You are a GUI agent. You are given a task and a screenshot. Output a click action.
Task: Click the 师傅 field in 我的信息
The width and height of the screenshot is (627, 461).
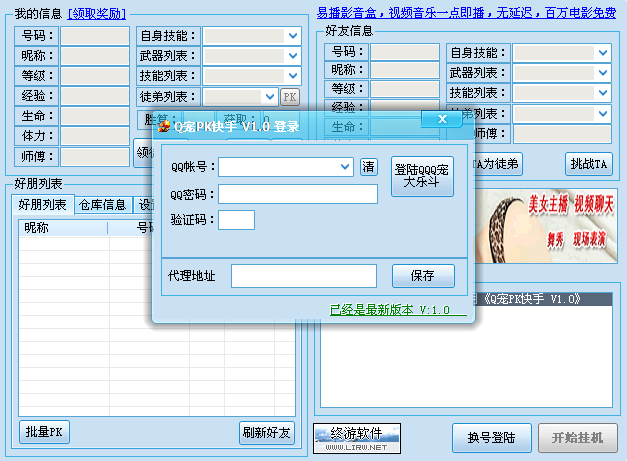[x=95, y=156]
